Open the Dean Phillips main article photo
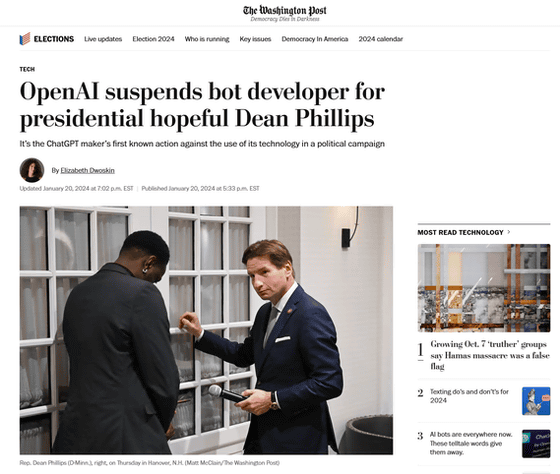The image size is (560, 474). point(206,330)
